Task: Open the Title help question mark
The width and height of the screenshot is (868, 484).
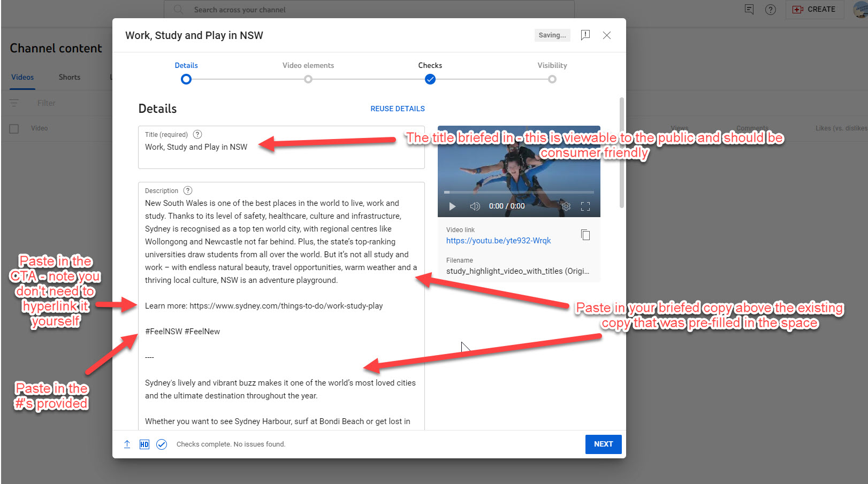Action: pos(197,134)
